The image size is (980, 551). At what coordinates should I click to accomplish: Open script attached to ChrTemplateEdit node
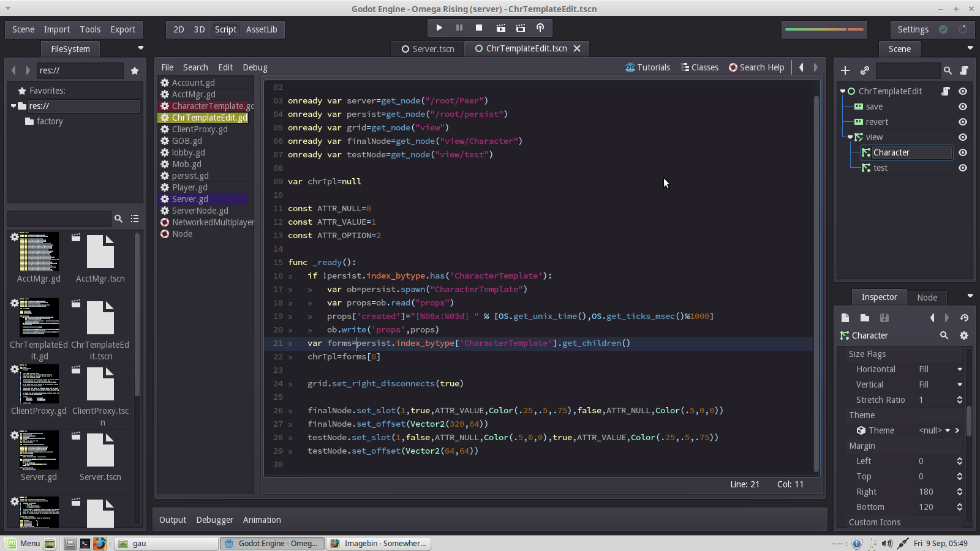(946, 91)
